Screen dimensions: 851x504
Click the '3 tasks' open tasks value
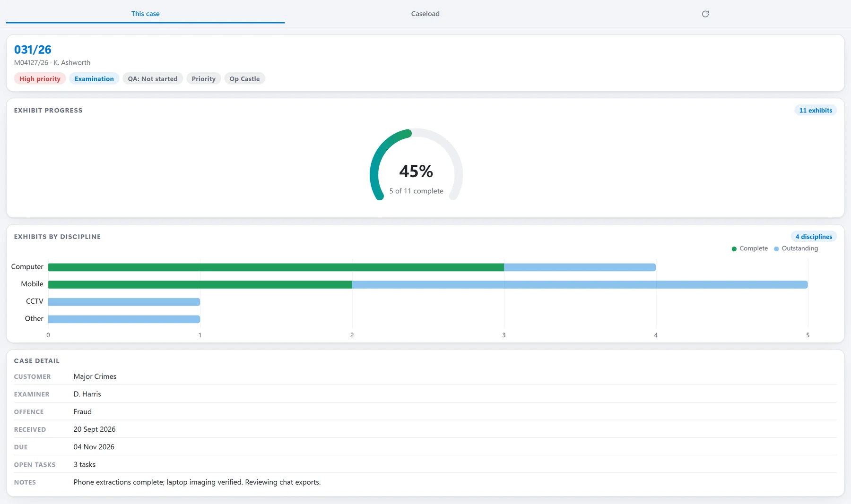coord(85,464)
